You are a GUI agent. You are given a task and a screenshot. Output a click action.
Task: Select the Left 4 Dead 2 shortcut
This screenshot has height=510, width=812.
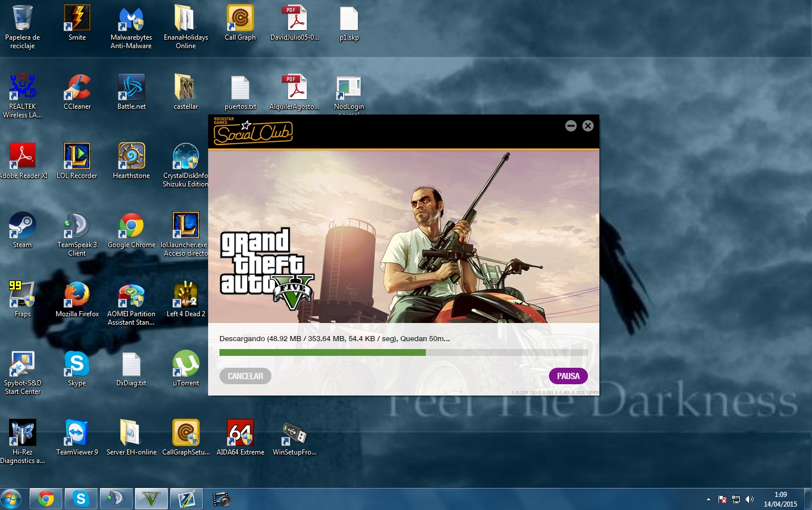185,300
